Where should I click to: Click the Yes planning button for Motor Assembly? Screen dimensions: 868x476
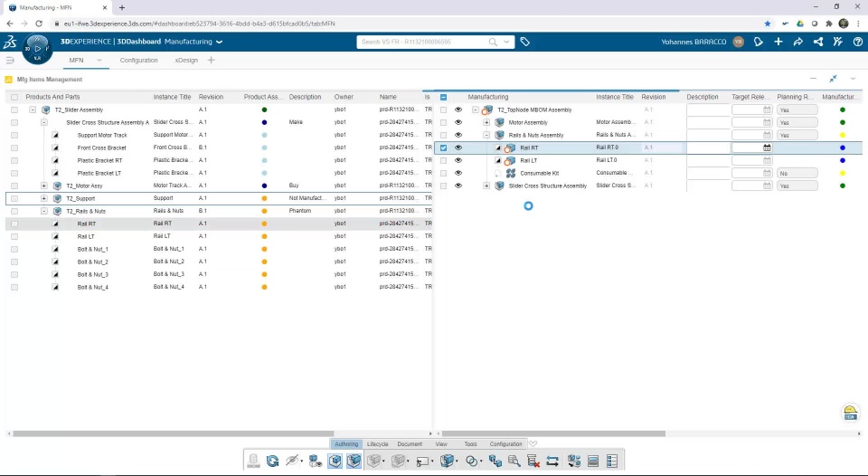(x=797, y=122)
